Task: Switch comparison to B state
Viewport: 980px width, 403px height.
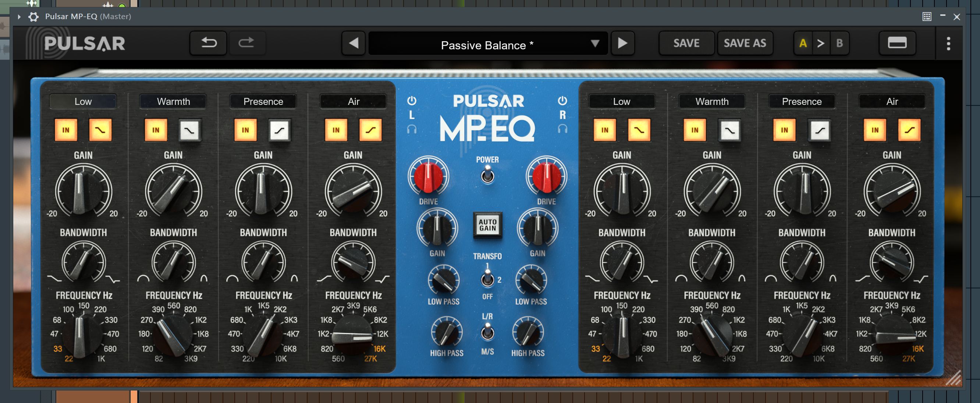Action: [838, 43]
